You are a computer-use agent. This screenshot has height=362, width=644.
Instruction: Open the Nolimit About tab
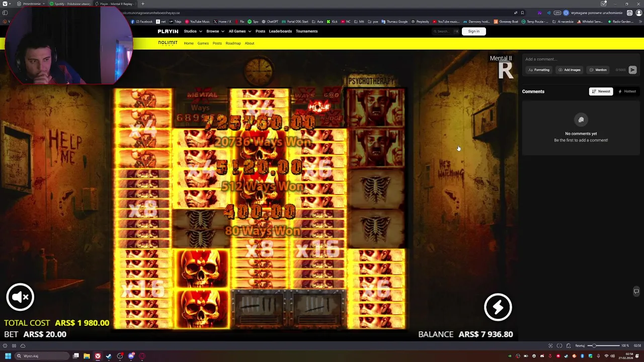click(249, 43)
